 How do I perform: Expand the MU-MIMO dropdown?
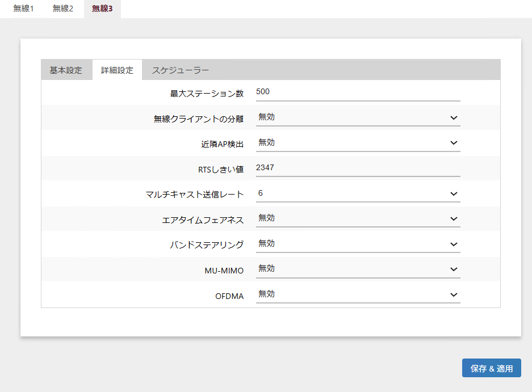coord(358,269)
